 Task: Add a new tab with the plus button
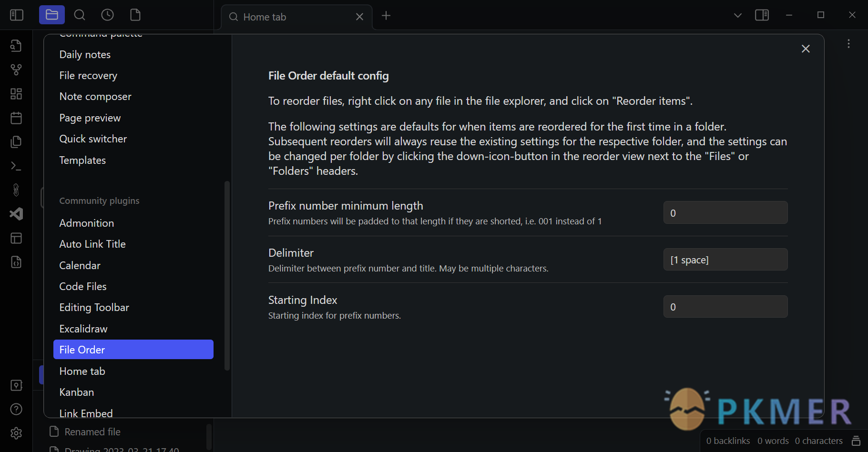(x=386, y=16)
